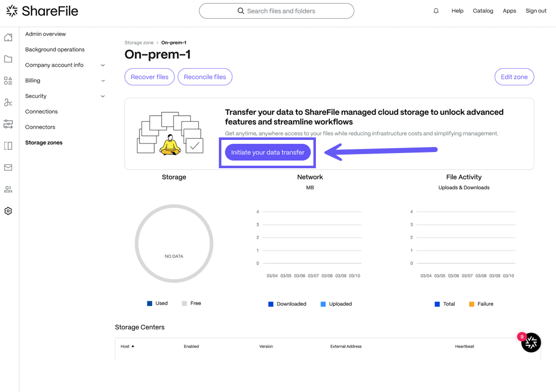Viewport: 556px width, 392px height.
Task: Click the Reconcile files button
Action: coord(205,77)
